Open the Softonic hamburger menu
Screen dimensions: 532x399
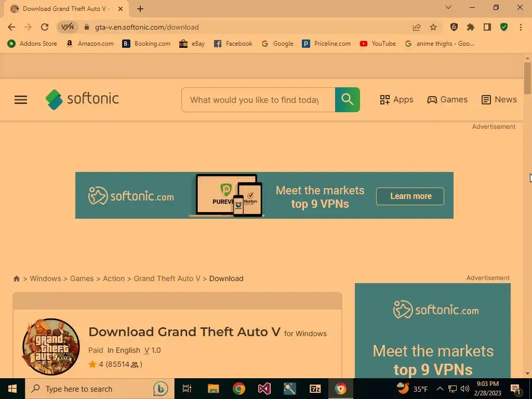[21, 100]
